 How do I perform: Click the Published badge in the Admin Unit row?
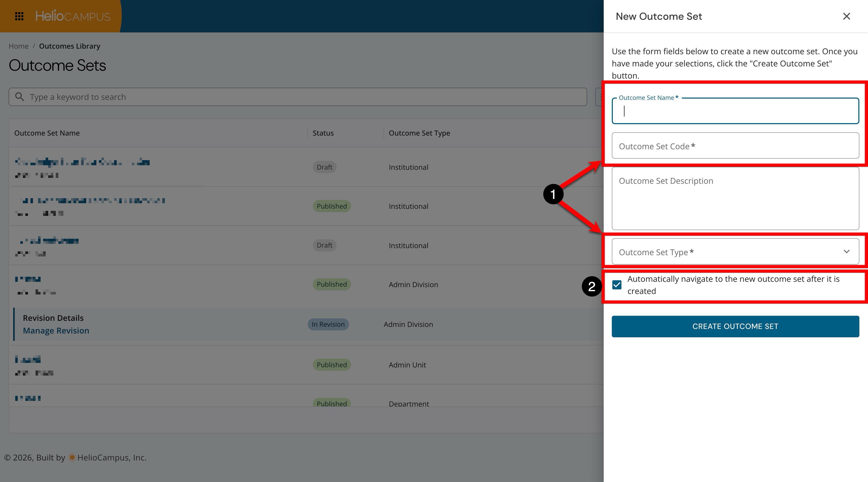[x=332, y=365]
